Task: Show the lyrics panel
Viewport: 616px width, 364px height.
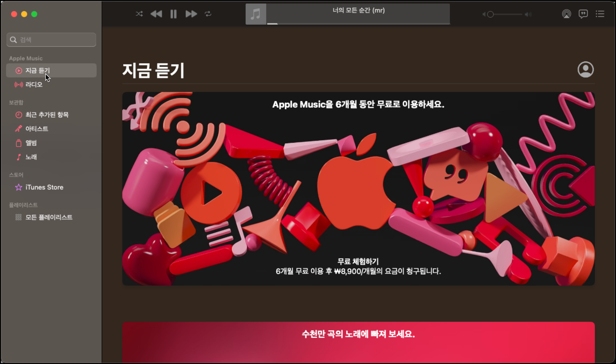Action: pyautogui.click(x=583, y=14)
